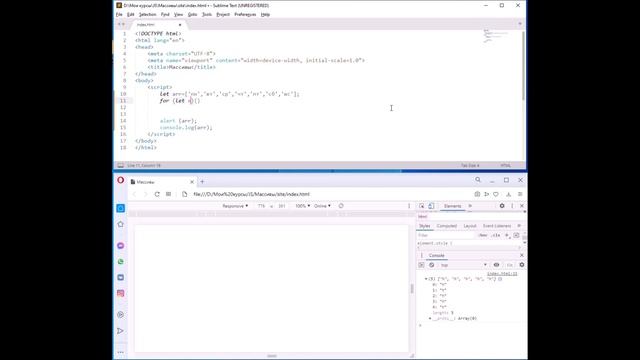Reload the page in Opera

click(157, 194)
